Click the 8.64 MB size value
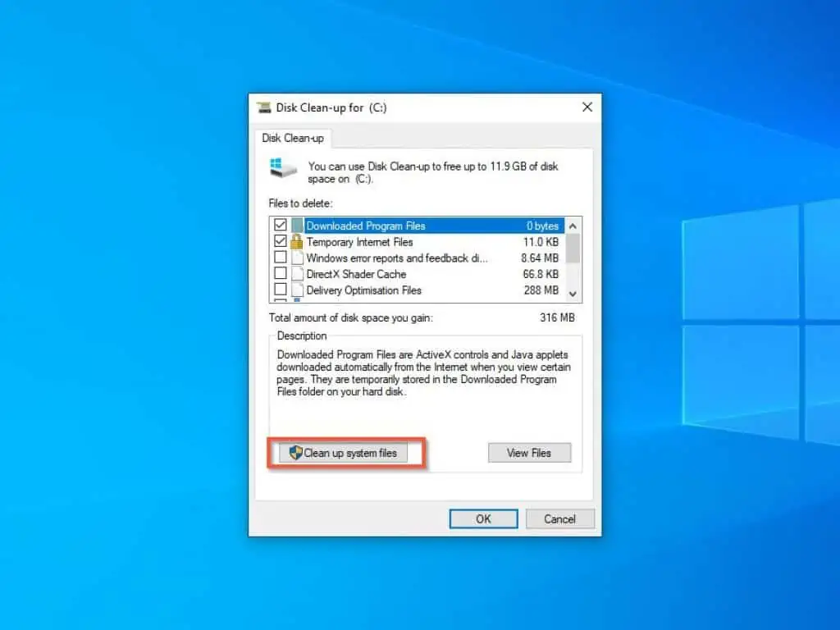 [540, 258]
